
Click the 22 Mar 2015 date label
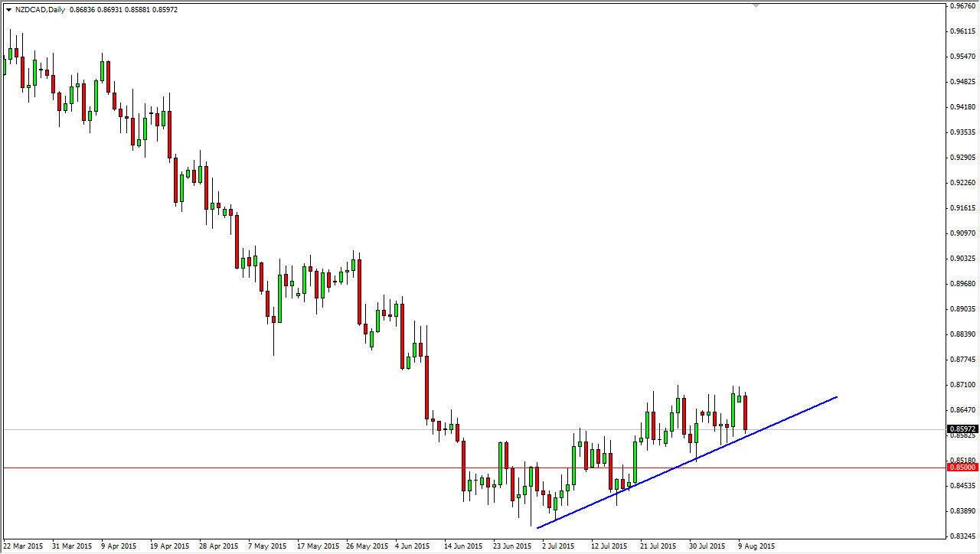tap(24, 546)
